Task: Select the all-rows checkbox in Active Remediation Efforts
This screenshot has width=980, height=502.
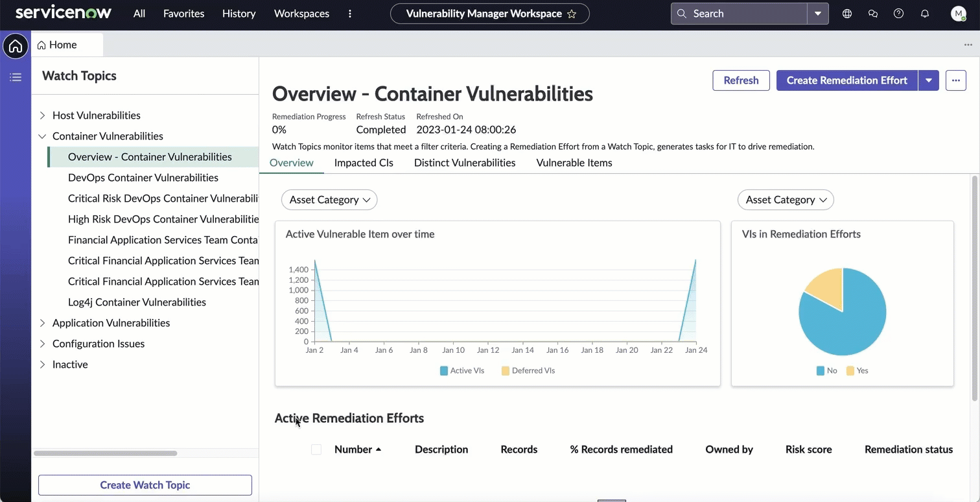Action: coord(316,449)
